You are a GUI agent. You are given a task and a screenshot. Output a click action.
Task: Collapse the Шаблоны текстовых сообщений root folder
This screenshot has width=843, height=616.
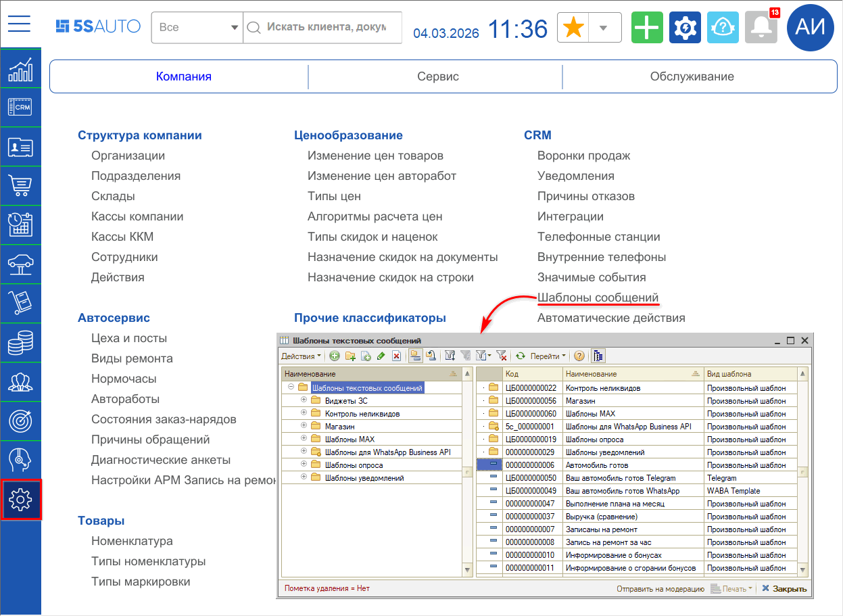pos(291,387)
